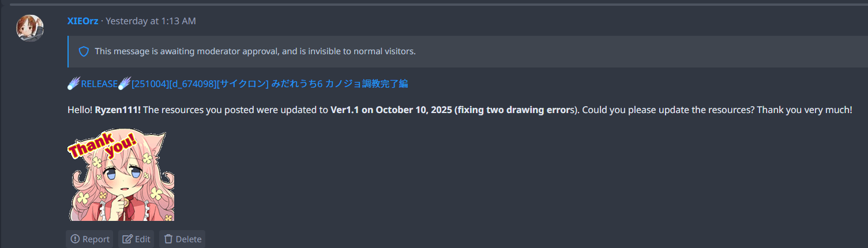Image resolution: width=868 pixels, height=248 pixels.
Task: Open XIEOrz's avatar picture
Action: point(30,28)
